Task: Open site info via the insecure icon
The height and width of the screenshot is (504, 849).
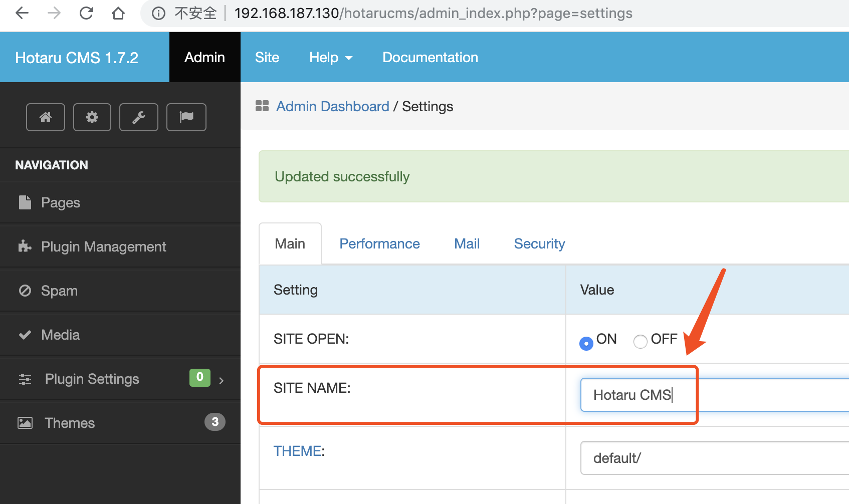Action: (158, 14)
